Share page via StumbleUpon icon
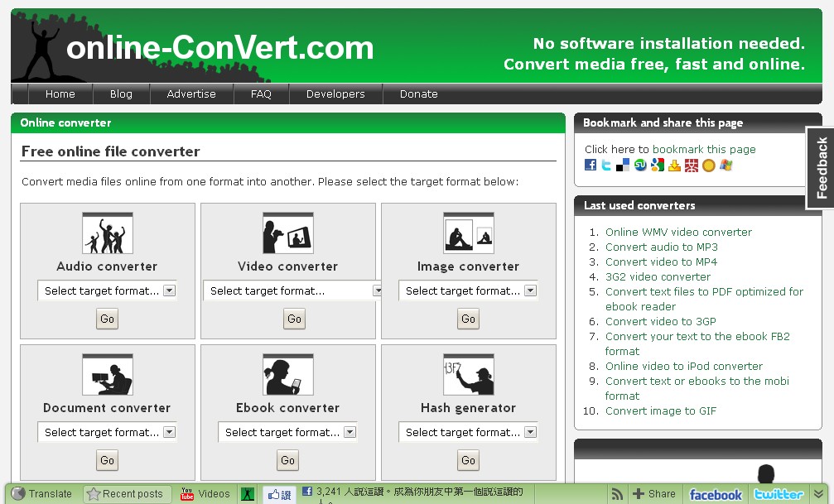This screenshot has height=504, width=834. [640, 166]
